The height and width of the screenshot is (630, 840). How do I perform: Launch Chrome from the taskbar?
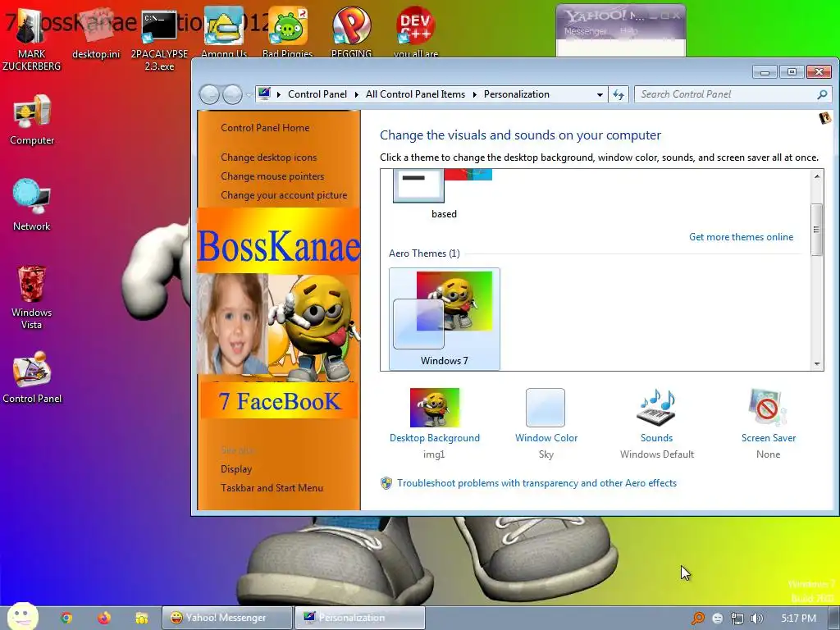(66, 618)
